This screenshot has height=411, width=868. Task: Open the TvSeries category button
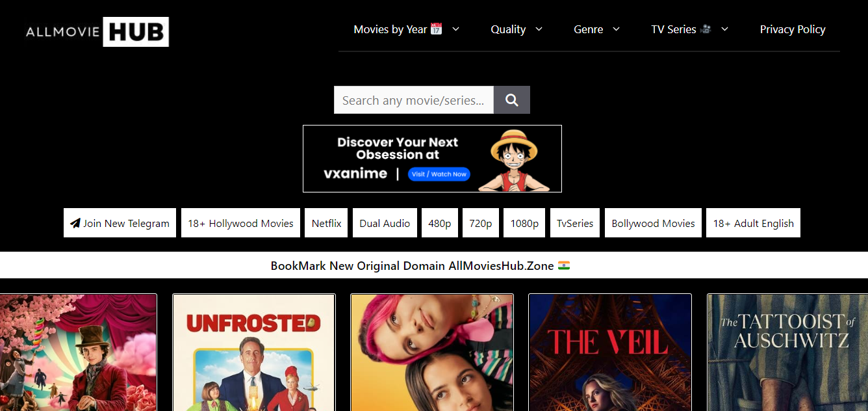pyautogui.click(x=575, y=223)
